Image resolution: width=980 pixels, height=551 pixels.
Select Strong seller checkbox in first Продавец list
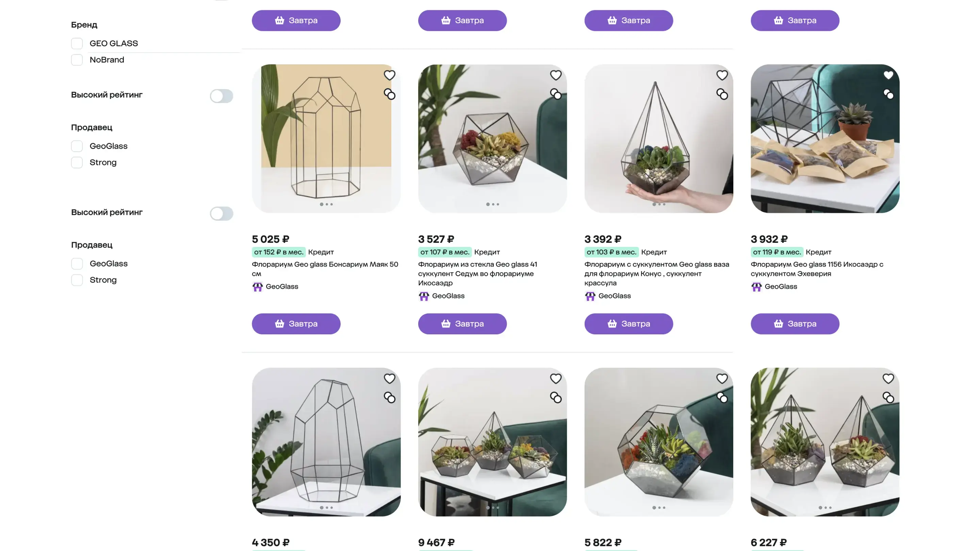point(77,162)
